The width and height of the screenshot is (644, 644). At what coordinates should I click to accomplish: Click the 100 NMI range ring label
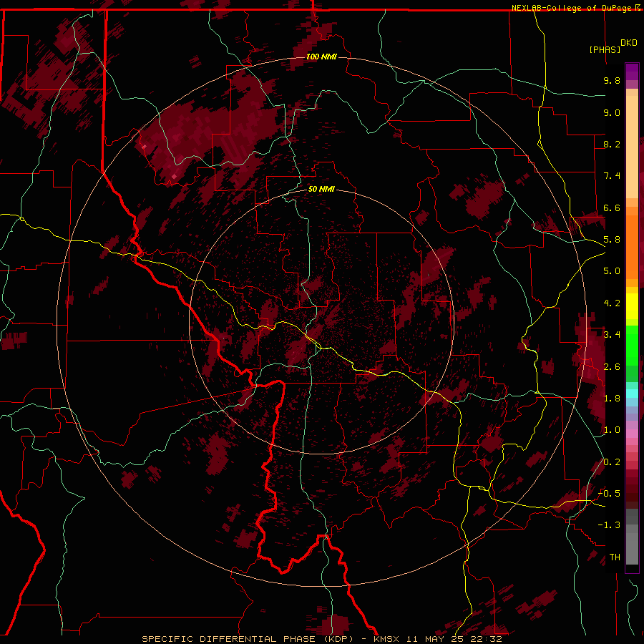point(321,57)
